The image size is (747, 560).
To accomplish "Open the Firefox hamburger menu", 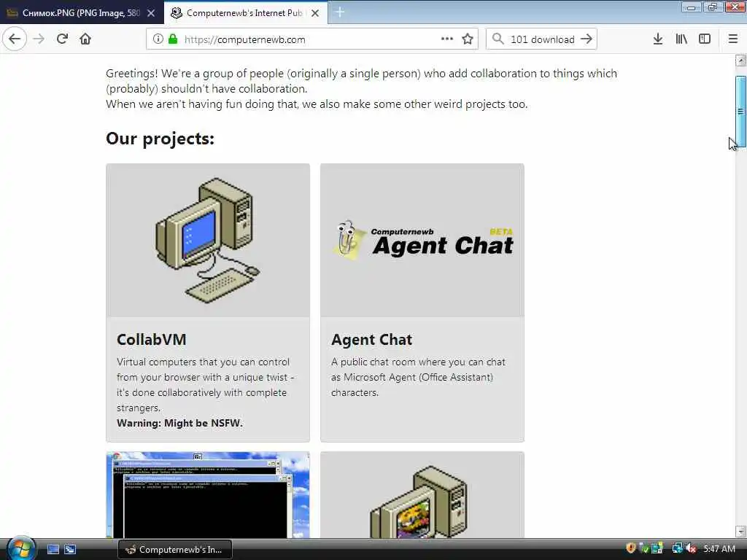I will [x=733, y=39].
